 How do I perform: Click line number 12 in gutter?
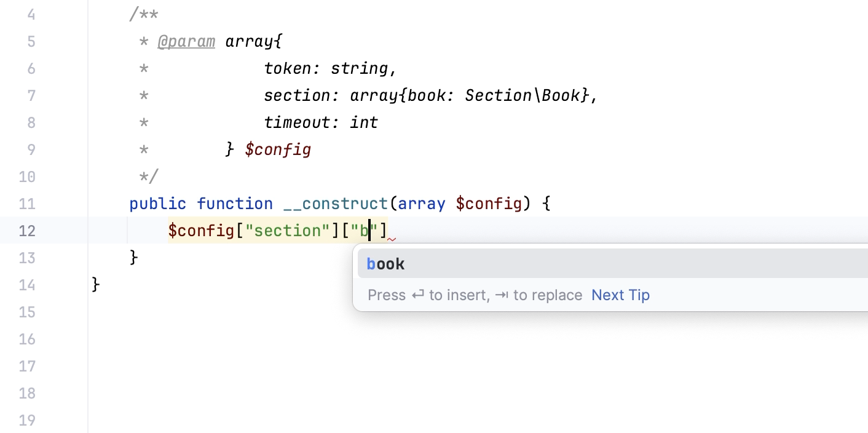(27, 231)
